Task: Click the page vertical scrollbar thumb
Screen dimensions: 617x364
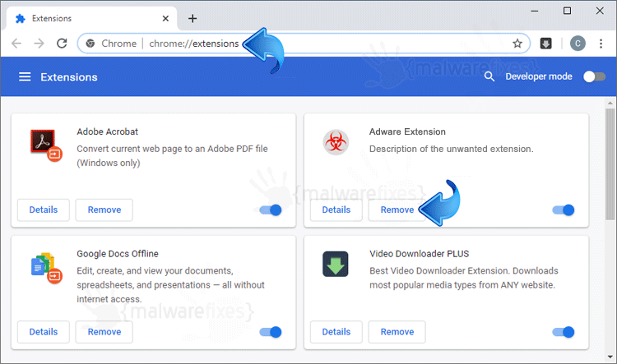Action: coord(610,164)
